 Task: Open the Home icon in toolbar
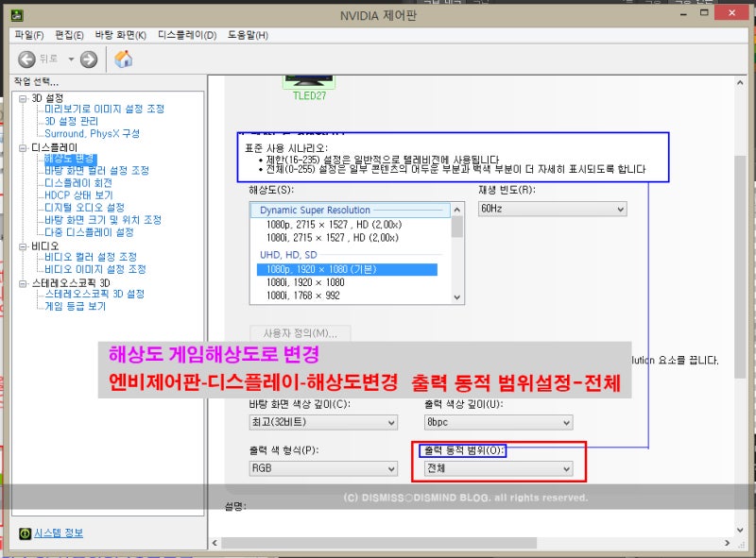[x=124, y=59]
